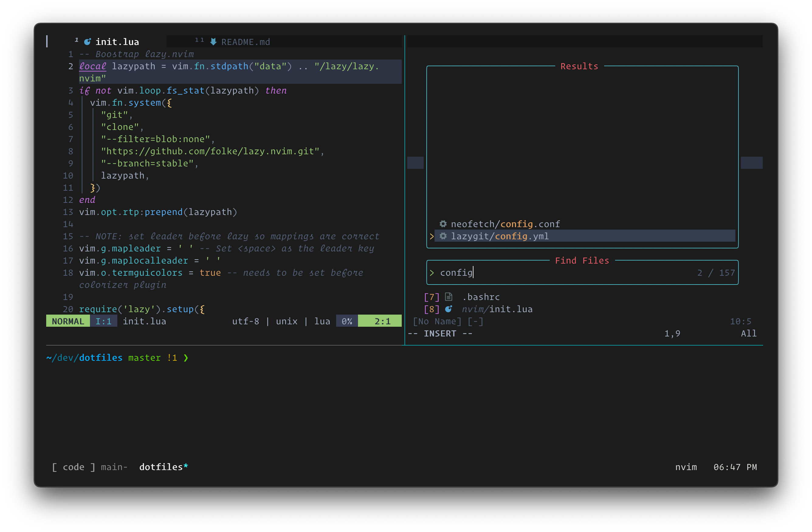Click the 1,9 ruler position
The height and width of the screenshot is (532, 812).
(672, 333)
